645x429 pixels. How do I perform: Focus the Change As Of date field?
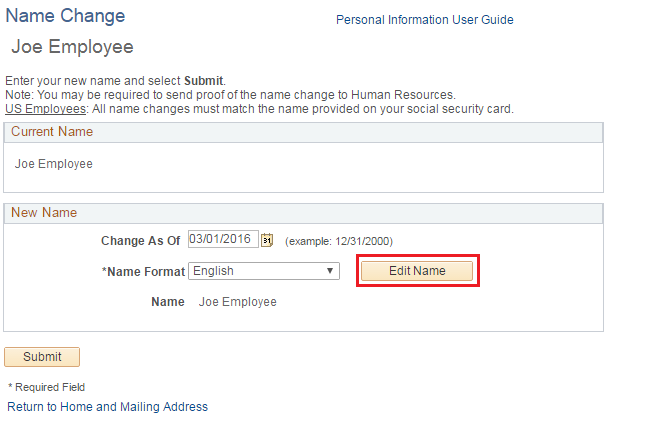coord(222,240)
